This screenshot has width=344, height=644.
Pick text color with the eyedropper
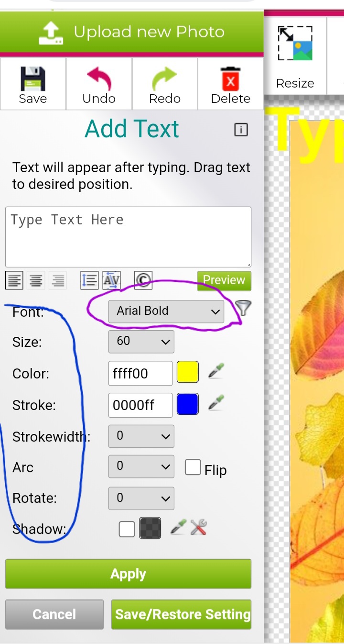tap(216, 371)
